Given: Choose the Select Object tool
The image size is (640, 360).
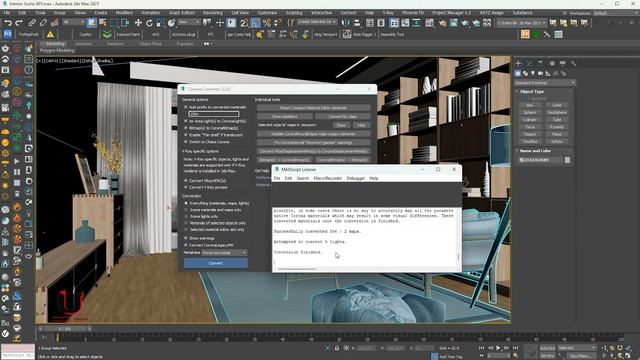Looking at the screenshot, I should 92,23.
